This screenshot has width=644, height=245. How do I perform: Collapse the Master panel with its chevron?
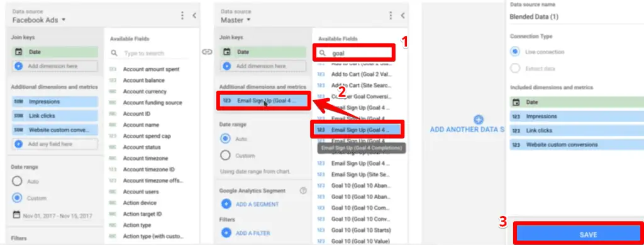point(403,16)
